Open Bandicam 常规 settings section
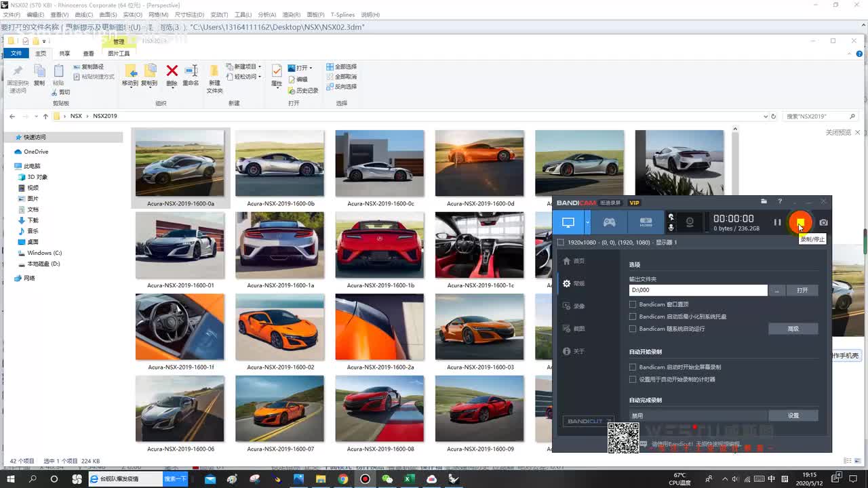The image size is (868, 488). [574, 283]
